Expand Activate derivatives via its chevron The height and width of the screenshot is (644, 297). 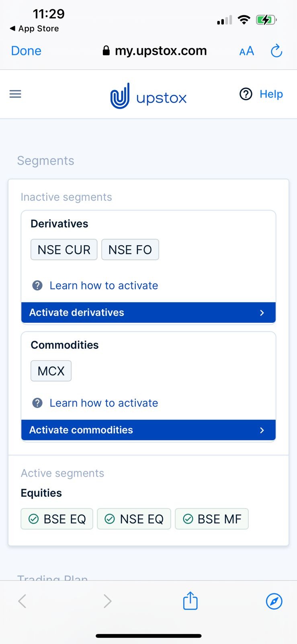(262, 312)
